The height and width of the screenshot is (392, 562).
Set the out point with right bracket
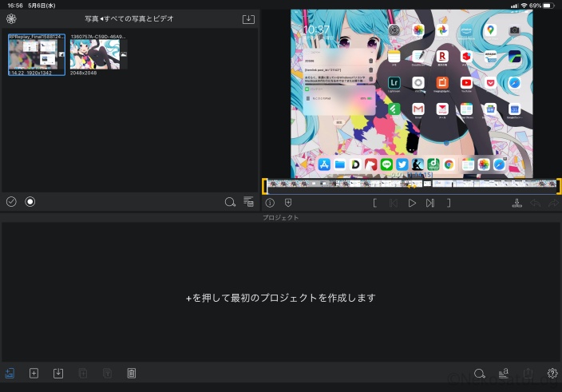click(x=449, y=203)
